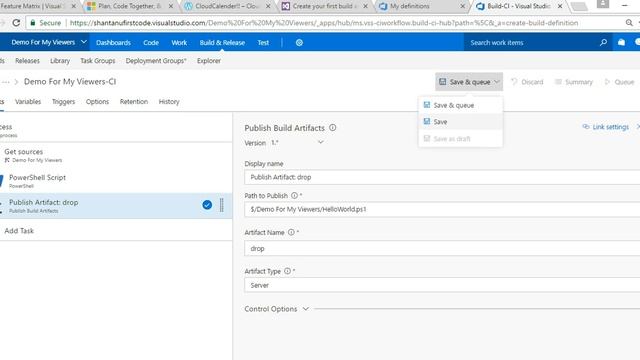Switch to the History tab

click(x=169, y=102)
